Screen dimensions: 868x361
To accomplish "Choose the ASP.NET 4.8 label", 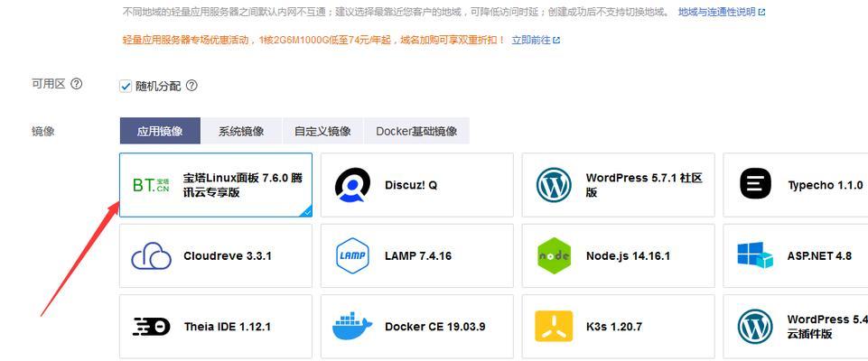I will [x=819, y=256].
